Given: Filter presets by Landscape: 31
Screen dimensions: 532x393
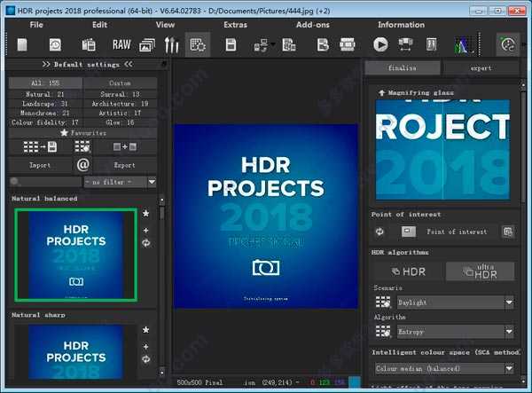Looking at the screenshot, I should click(x=45, y=104).
